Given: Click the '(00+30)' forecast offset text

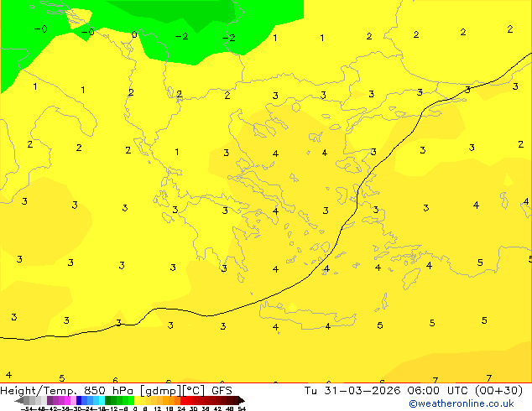Looking at the screenshot, I should [x=498, y=391].
